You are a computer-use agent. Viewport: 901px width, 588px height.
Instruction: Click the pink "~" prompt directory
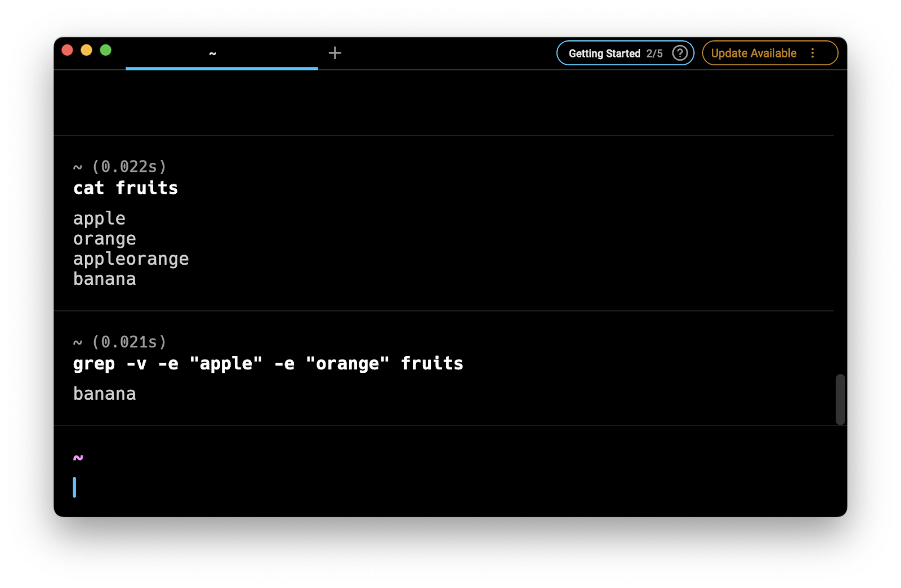[x=78, y=458]
